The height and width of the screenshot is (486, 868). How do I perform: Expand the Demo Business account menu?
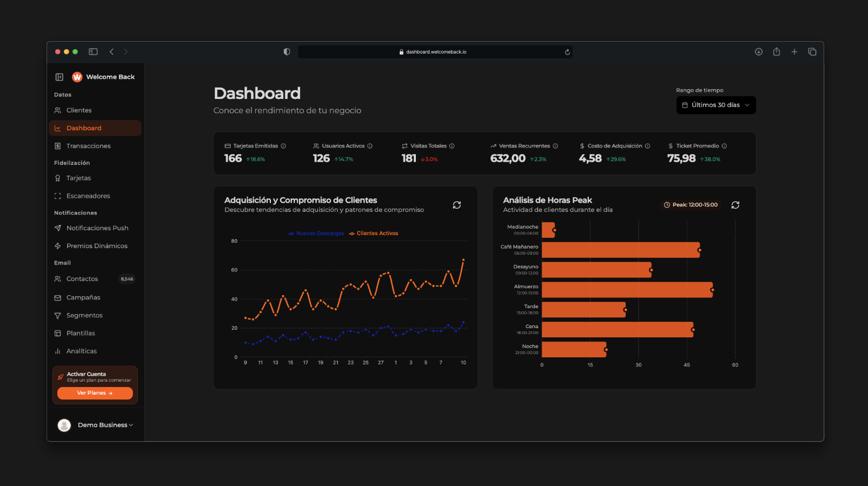[95, 425]
